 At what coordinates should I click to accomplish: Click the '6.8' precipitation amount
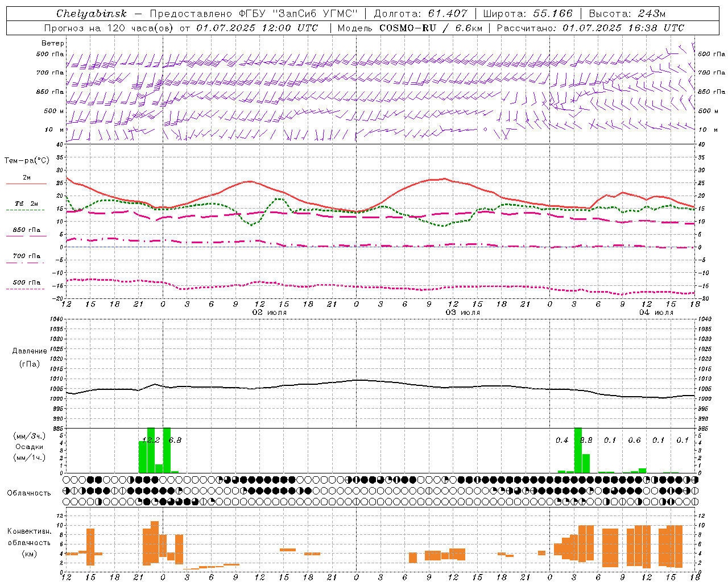point(175,440)
